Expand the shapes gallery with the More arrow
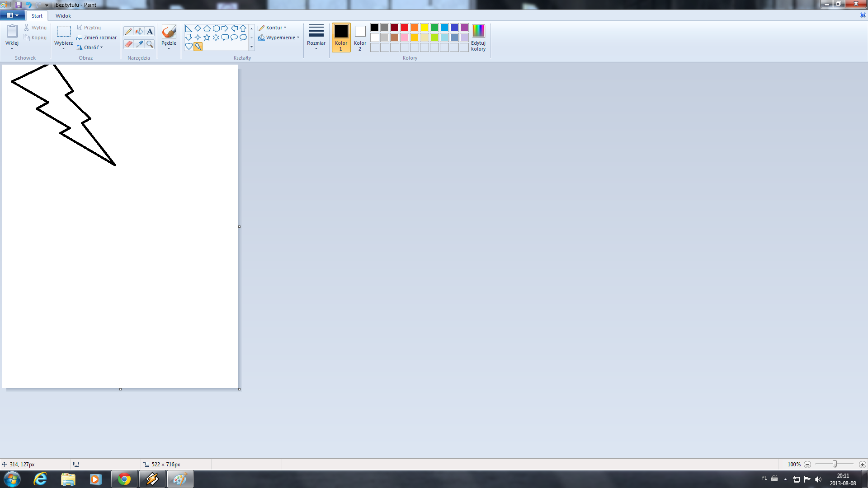This screenshot has height=488, width=868. pos(252,47)
